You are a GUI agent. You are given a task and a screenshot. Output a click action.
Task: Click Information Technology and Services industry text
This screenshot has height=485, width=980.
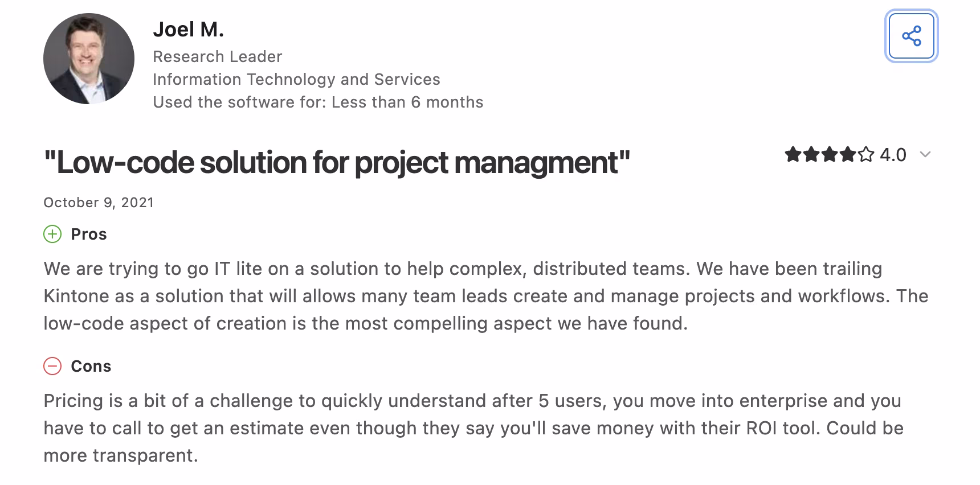(296, 79)
